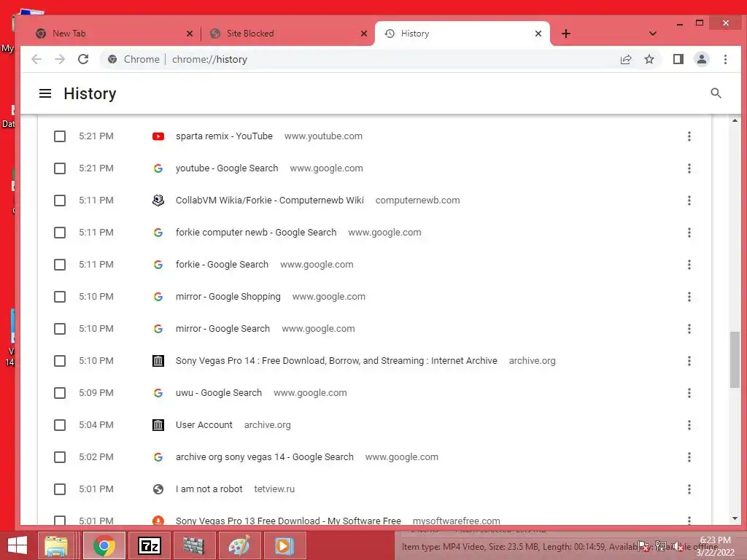Check the archive org sony vegas 14 box

(x=60, y=457)
